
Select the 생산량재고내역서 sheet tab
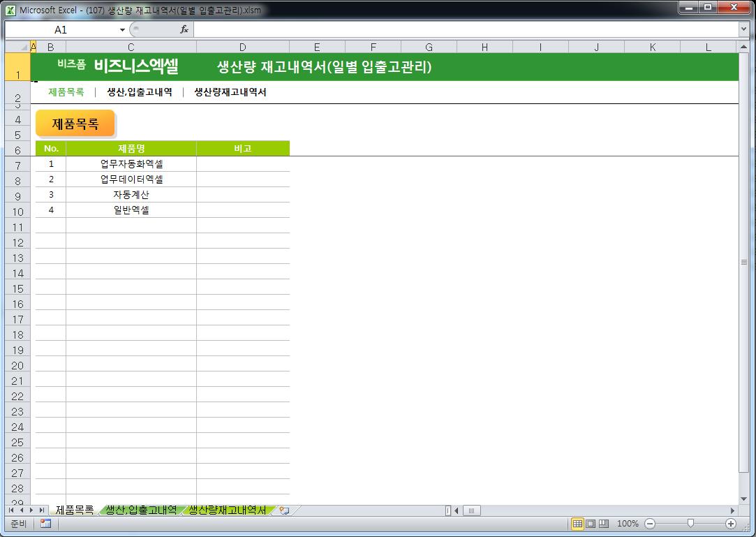227,510
